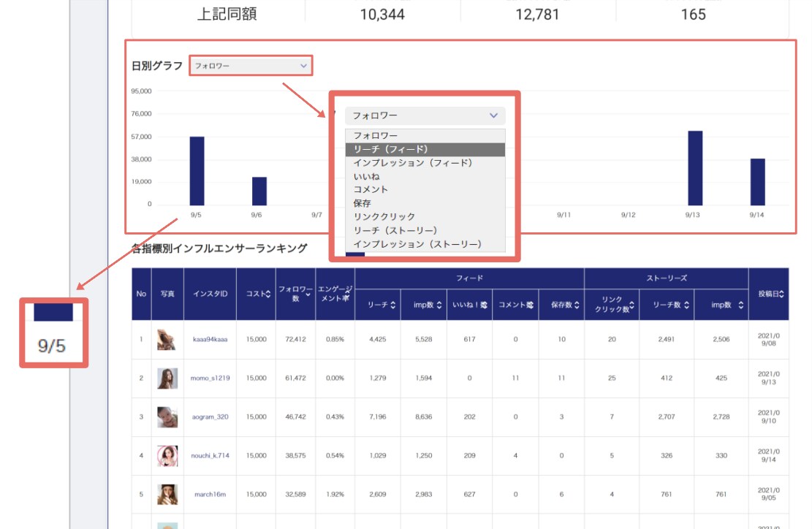Open nouchi_k.714 Instagram ID link
Screen dimensions: 812x529
(x=210, y=455)
